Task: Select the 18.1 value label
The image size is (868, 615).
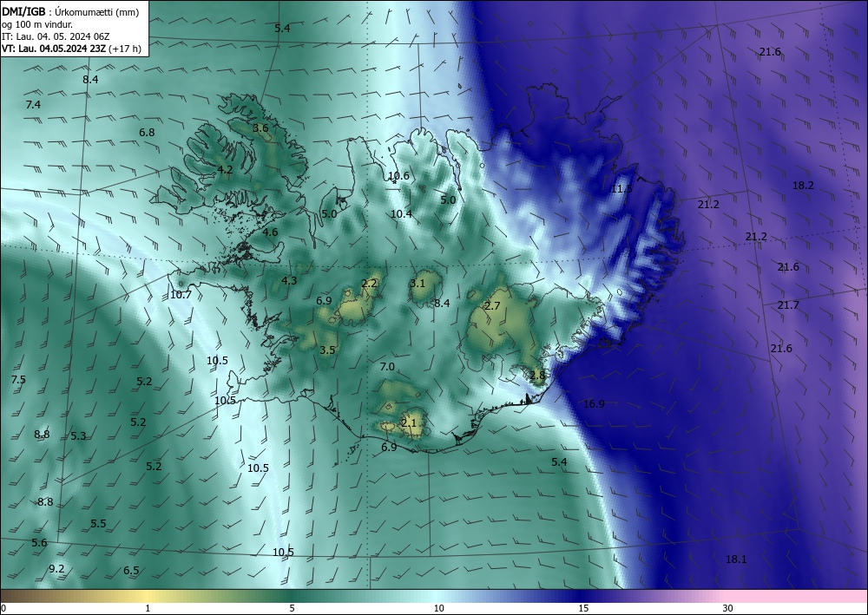Action: pyautogui.click(x=736, y=559)
